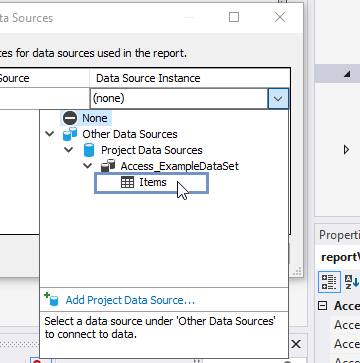Screen dimensions: 360x363
Task: Choose the Items table as data source
Action: pyautogui.click(x=152, y=183)
